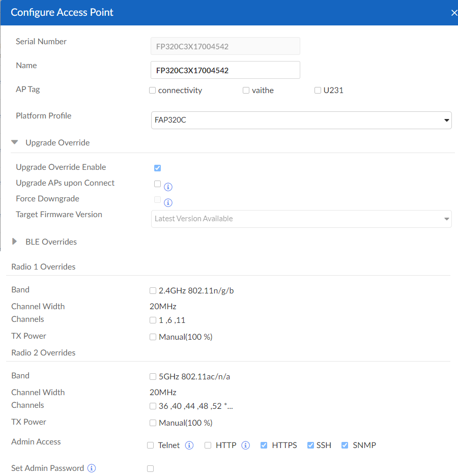Click the Telnet info icon
Viewport: 458px width, 476px height.
click(x=189, y=445)
